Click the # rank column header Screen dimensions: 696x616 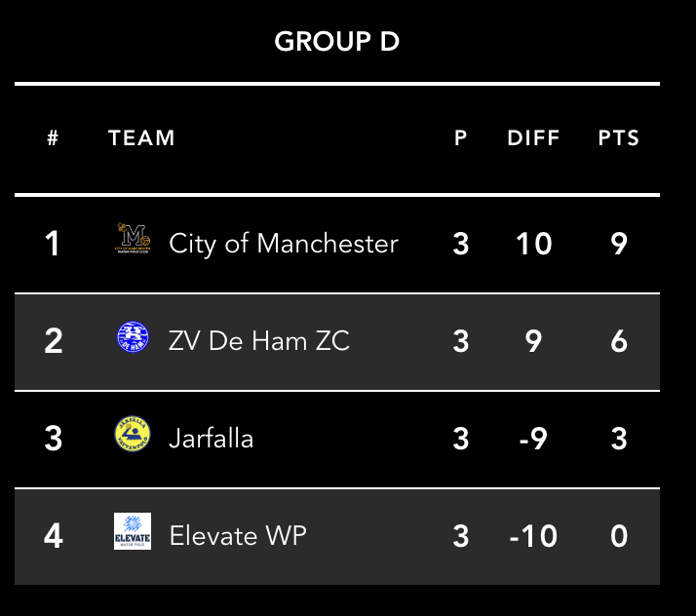tap(53, 138)
